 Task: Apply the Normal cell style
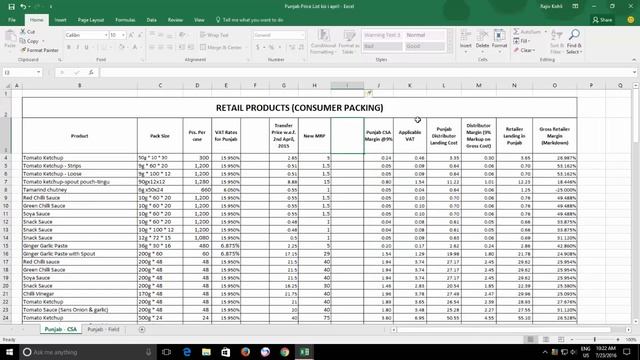425,35
